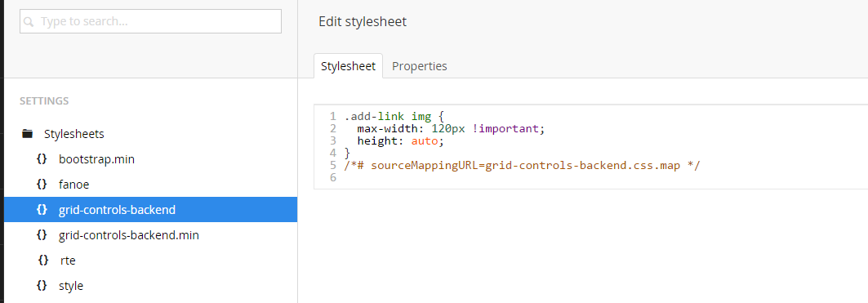The image size is (868, 303).
Task: Click the braces icon beside grid-controls-backend.min
Action: tap(42, 235)
